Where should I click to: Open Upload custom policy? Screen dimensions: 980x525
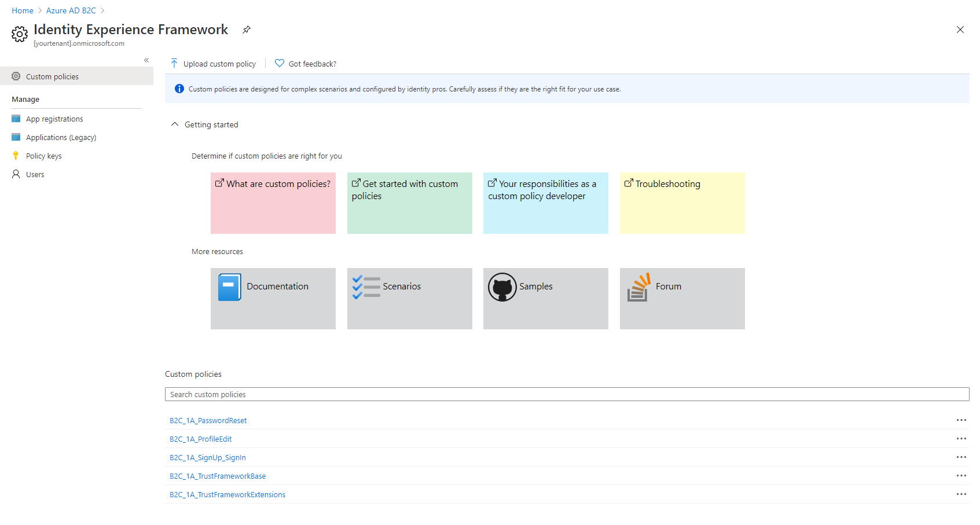click(x=219, y=64)
